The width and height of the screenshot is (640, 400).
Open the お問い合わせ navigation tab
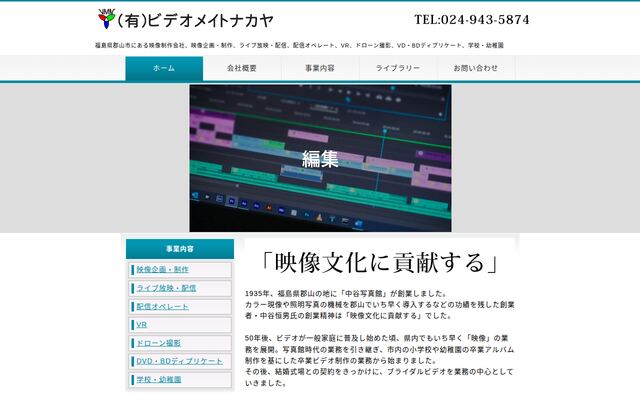pyautogui.click(x=476, y=69)
